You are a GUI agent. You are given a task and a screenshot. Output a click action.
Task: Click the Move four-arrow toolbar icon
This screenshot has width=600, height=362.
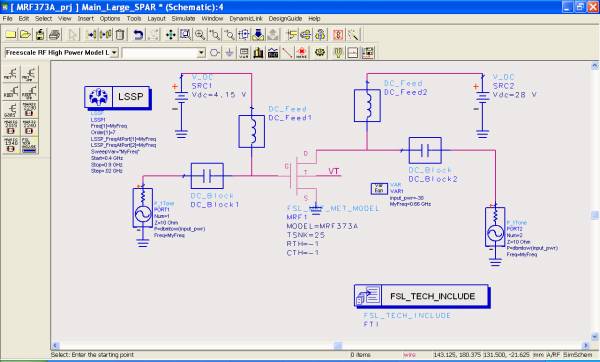pyautogui.click(x=170, y=35)
